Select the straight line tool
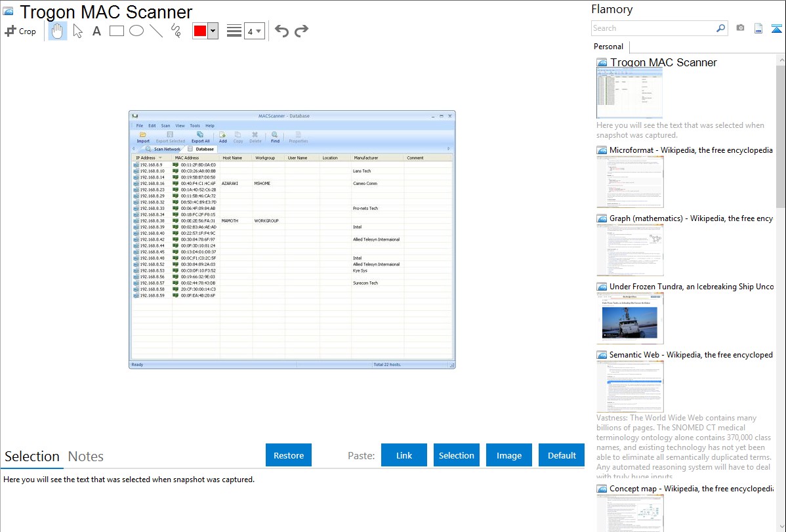The image size is (786, 532). tap(156, 31)
